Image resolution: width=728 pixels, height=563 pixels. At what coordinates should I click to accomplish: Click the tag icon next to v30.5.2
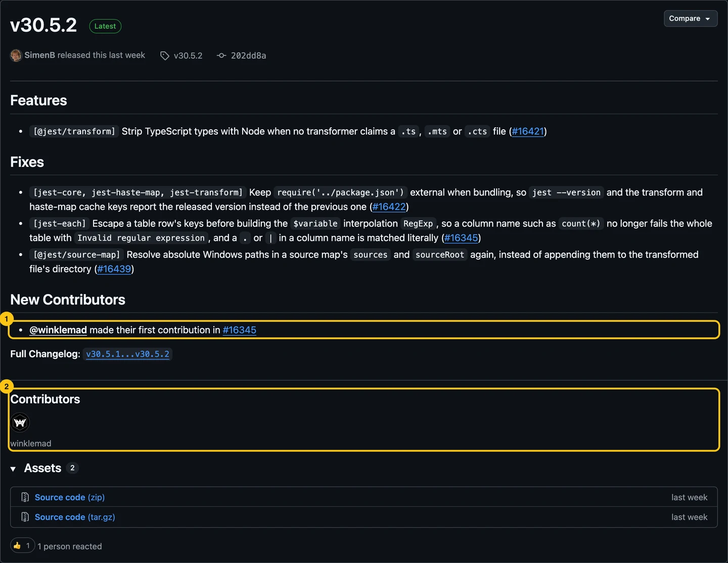[x=165, y=56]
